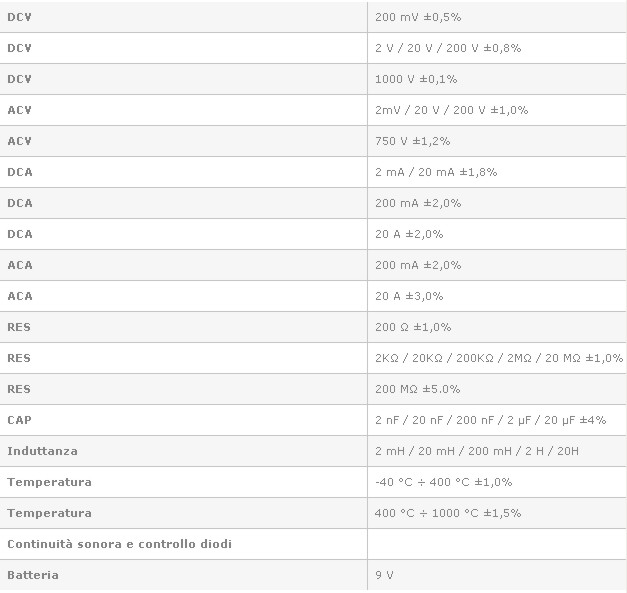
Task: Select the "400 °C ÷ 1000 °C ±1,5%" cell
Action: click(x=448, y=513)
